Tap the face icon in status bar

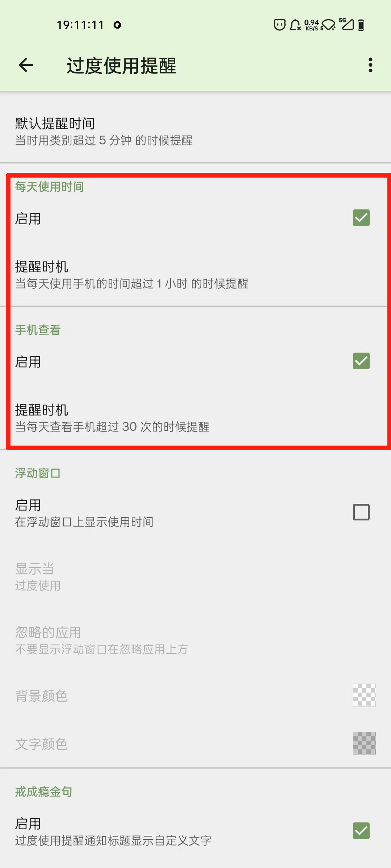(279, 25)
